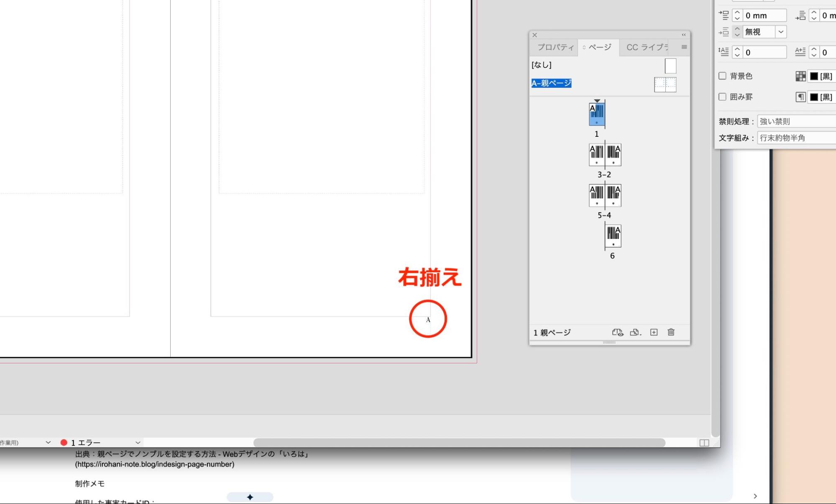836x504 pixels.
Task: Click the A-親ページ spread thumbnail
Action: click(x=665, y=84)
